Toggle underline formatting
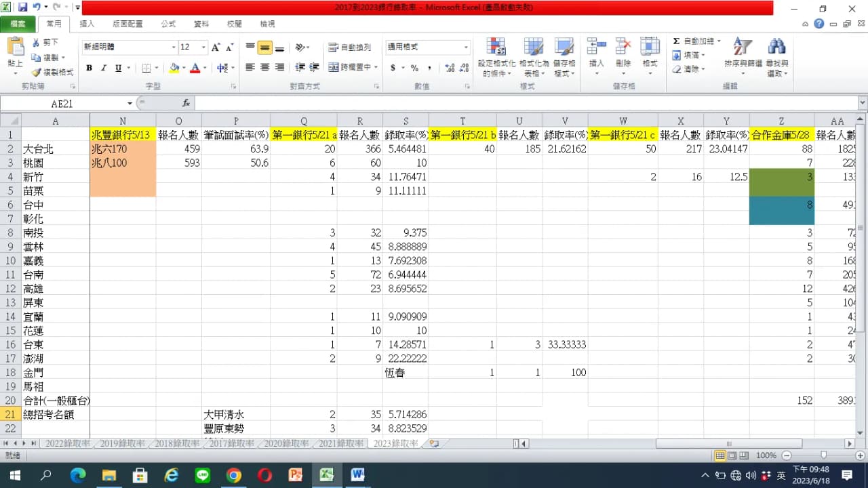Screen dimensions: 868x488 click(x=119, y=68)
